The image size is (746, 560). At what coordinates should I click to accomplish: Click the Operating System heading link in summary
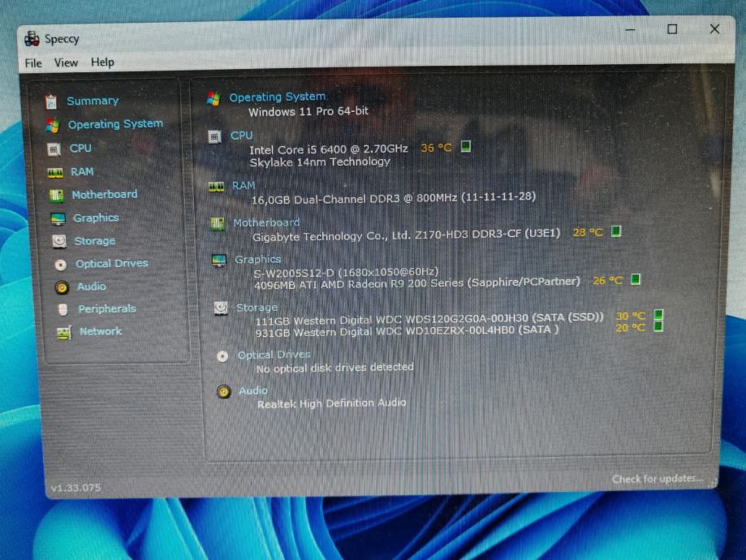click(278, 97)
